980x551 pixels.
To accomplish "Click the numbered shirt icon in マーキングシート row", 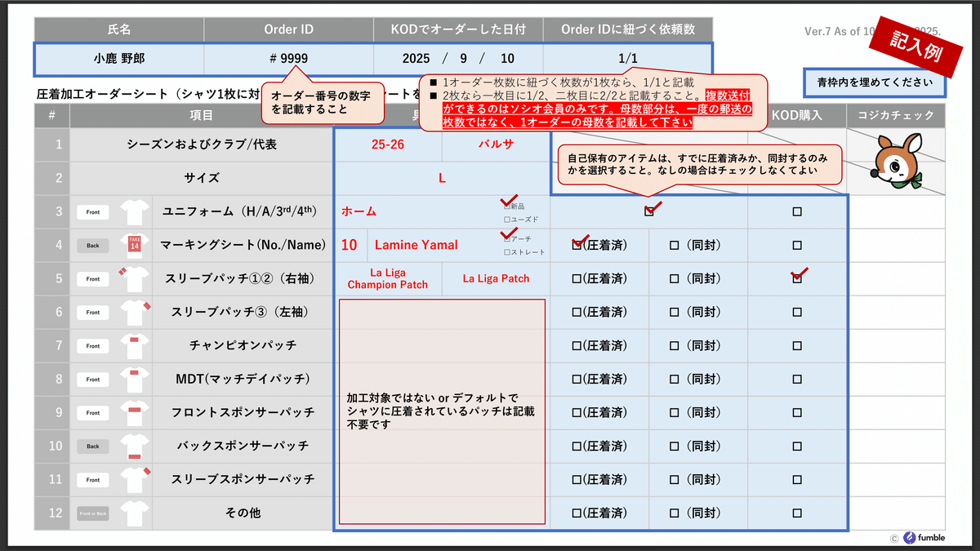I will click(135, 245).
